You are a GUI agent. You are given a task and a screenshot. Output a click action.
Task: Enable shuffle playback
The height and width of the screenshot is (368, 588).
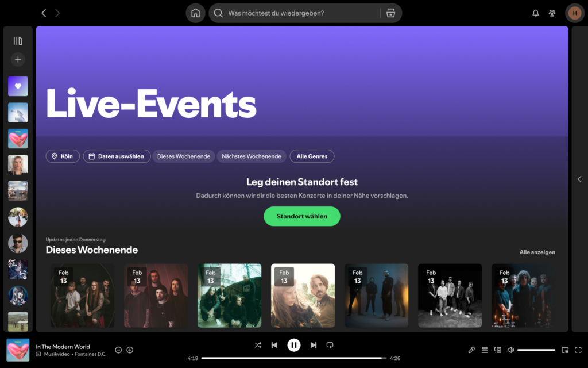(x=257, y=345)
